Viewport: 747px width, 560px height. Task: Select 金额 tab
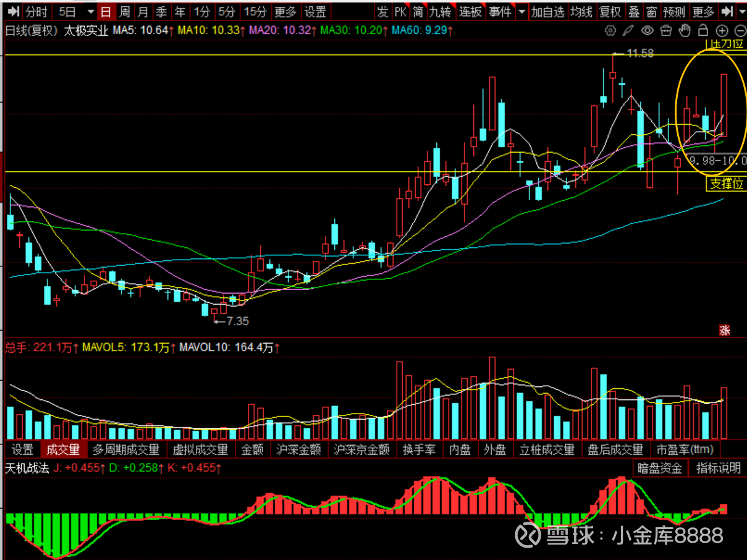pyautogui.click(x=252, y=449)
